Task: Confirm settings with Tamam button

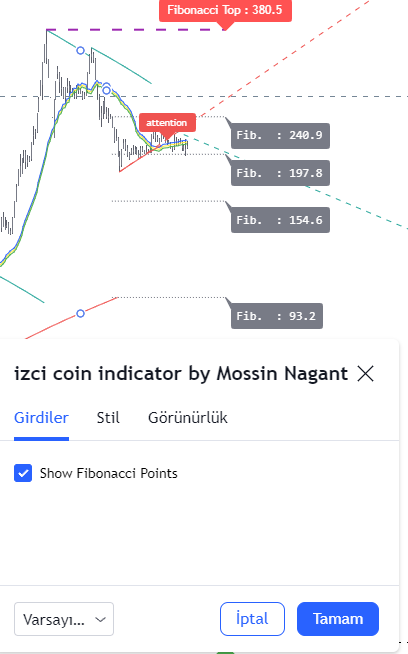Action: click(338, 619)
